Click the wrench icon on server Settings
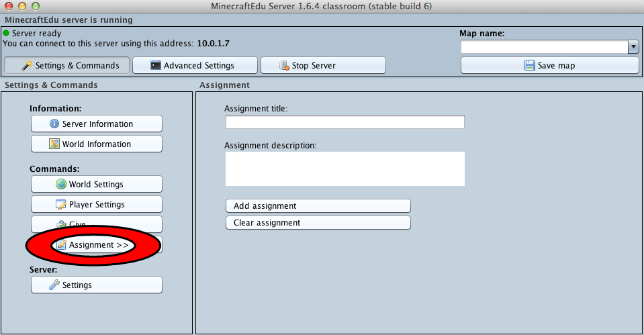Image resolution: width=644 pixels, height=335 pixels. (x=54, y=285)
